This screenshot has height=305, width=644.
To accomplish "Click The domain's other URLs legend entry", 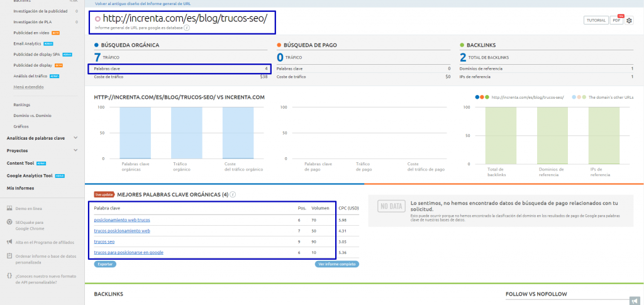I will point(602,97).
